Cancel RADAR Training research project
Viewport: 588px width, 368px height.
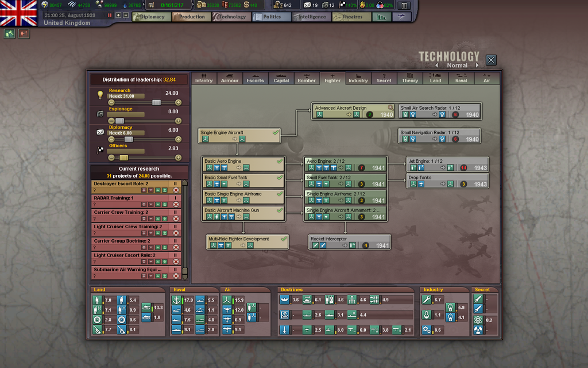[176, 205]
